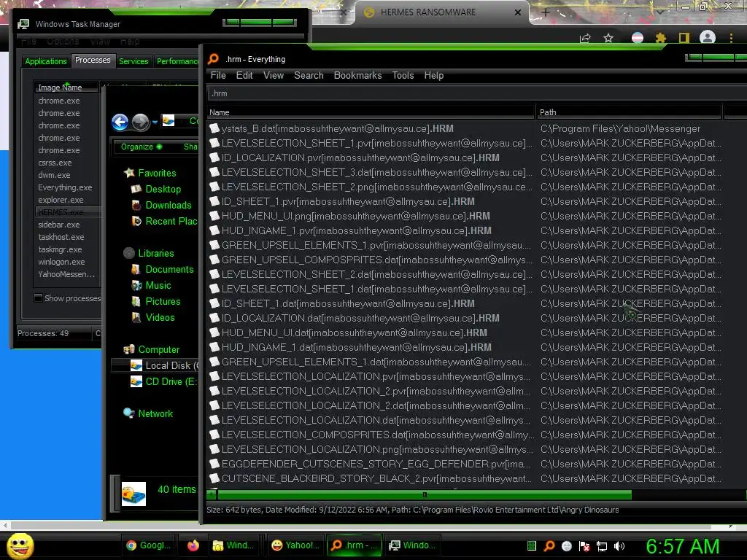Open the Search menu in Everything
The width and height of the screenshot is (747, 560).
(x=309, y=75)
